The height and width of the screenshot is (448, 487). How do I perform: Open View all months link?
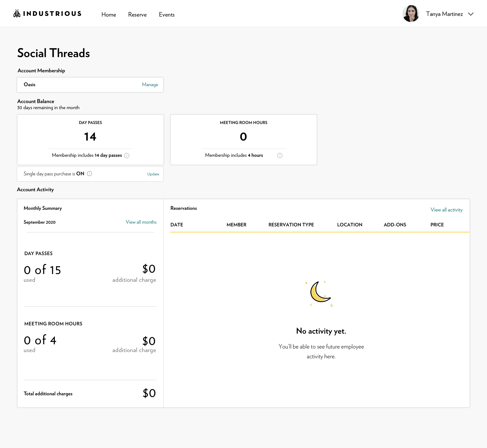141,222
